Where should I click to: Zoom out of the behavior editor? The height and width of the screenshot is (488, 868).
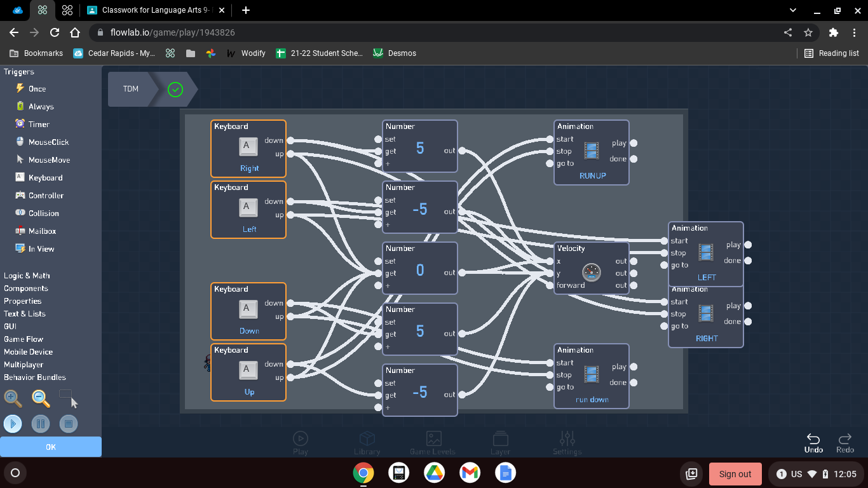pos(41,398)
